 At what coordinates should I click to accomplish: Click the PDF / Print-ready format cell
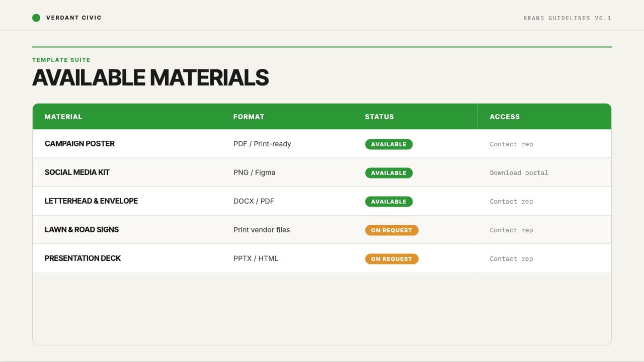tap(262, 144)
